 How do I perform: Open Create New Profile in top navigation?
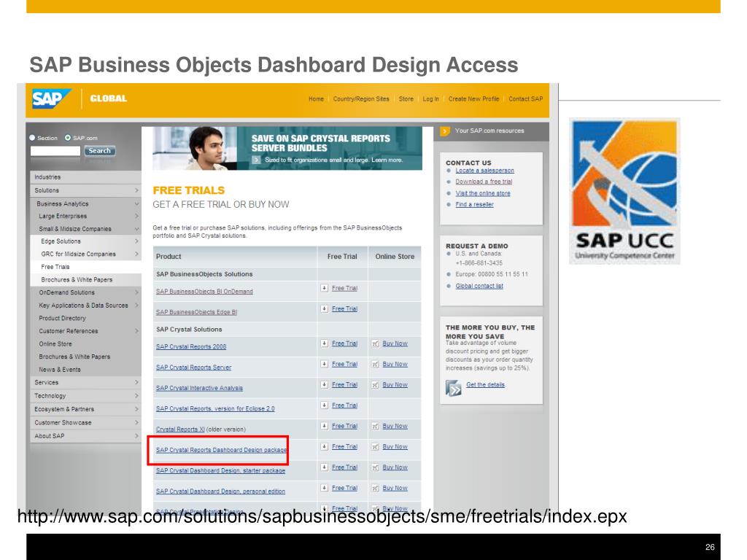tap(473, 99)
